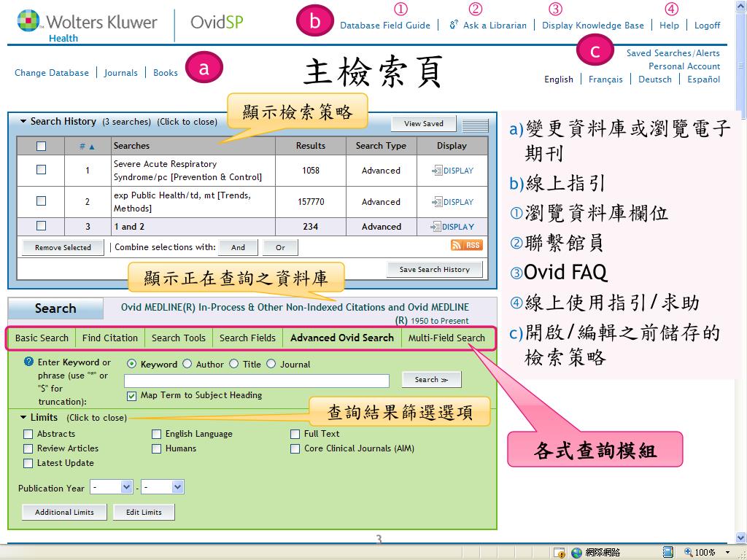Click the Remove Selected button
Image resolution: width=747 pixels, height=560 pixels.
pos(63,248)
